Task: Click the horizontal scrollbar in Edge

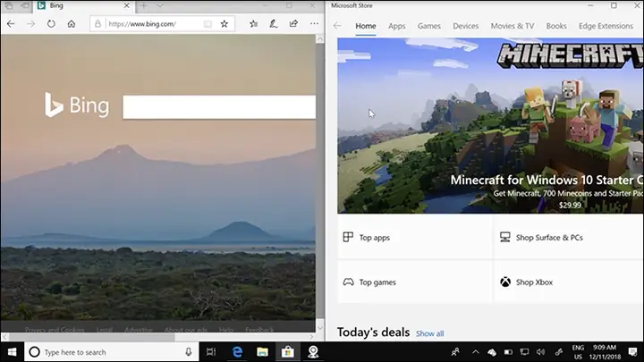Action: [91, 337]
